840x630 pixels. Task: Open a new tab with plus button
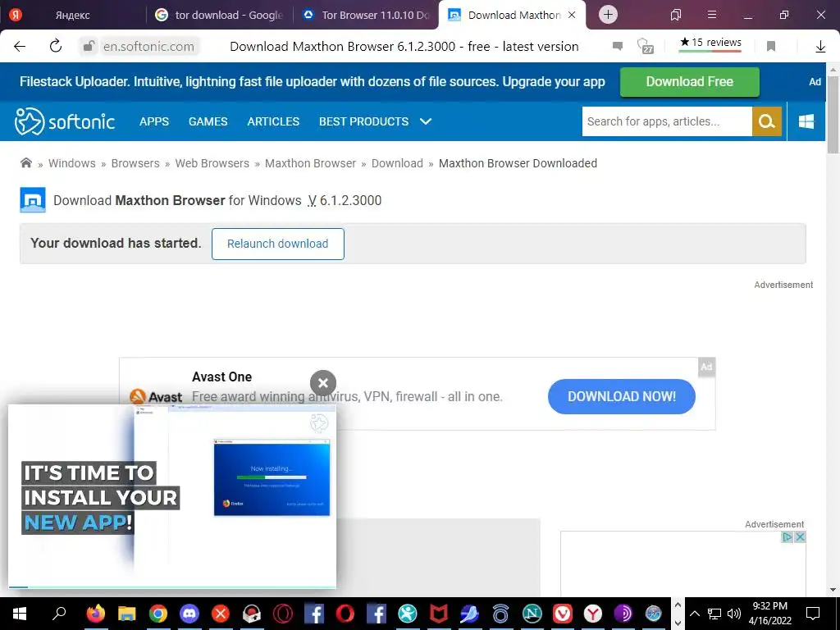[x=608, y=15]
